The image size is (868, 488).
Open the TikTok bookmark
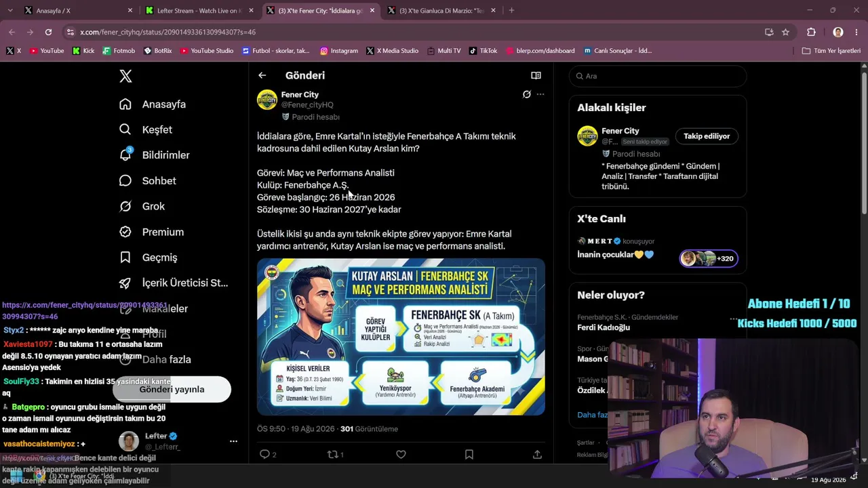[x=483, y=51]
